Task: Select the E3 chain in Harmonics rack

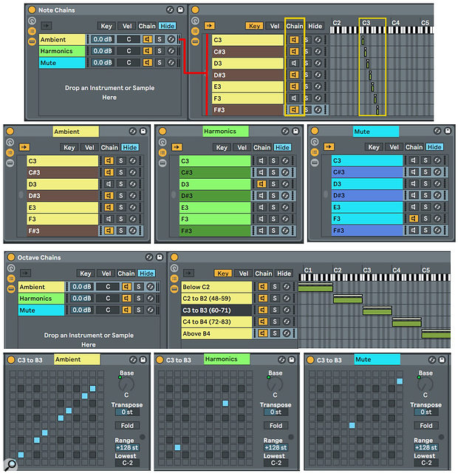Action: pyautogui.click(x=215, y=208)
